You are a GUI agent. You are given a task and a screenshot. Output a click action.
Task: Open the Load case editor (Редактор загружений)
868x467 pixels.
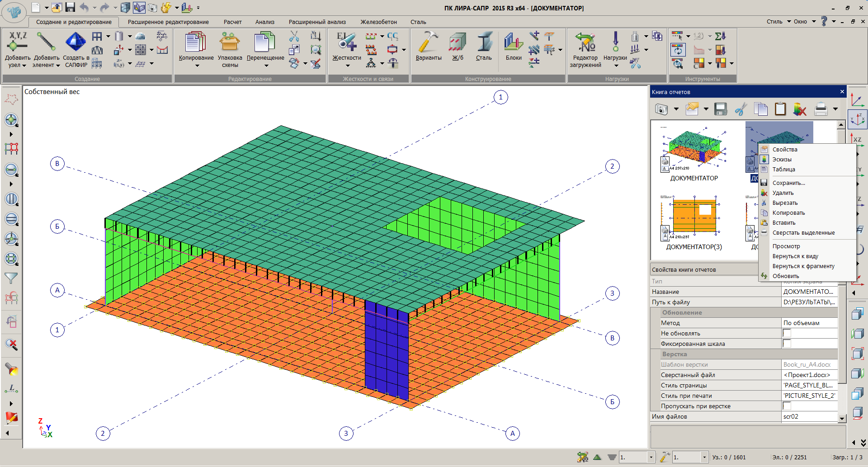tap(585, 43)
